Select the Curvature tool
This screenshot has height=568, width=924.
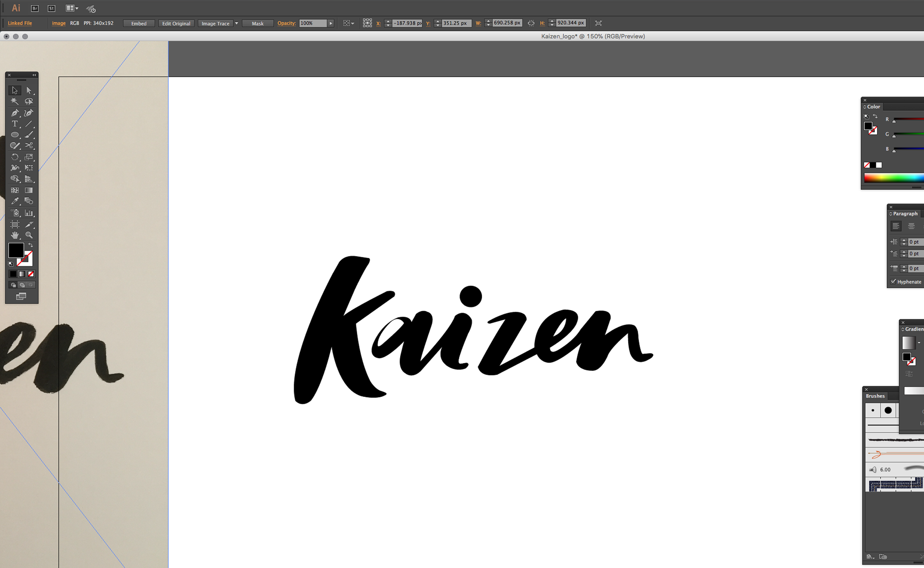(29, 113)
